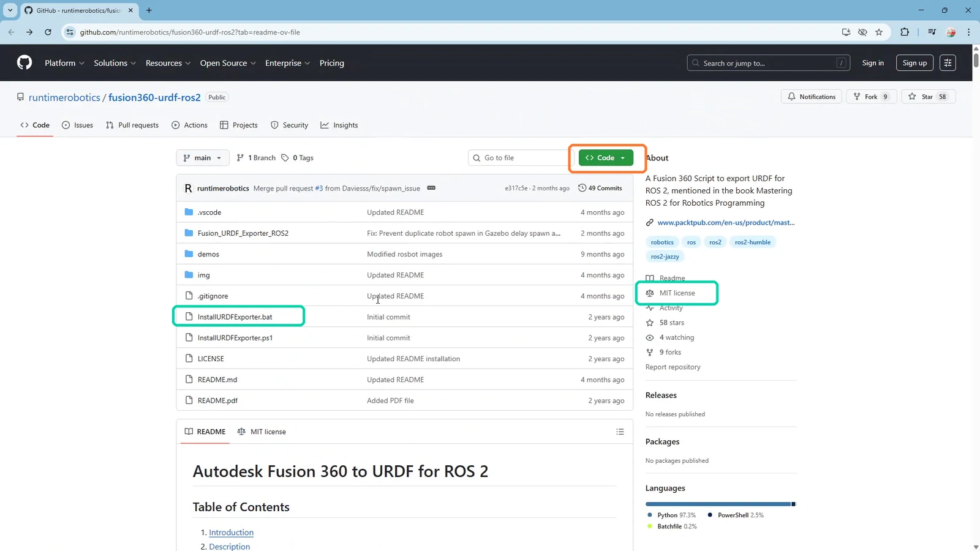Open the GitHub command palette icon button

coord(948,63)
